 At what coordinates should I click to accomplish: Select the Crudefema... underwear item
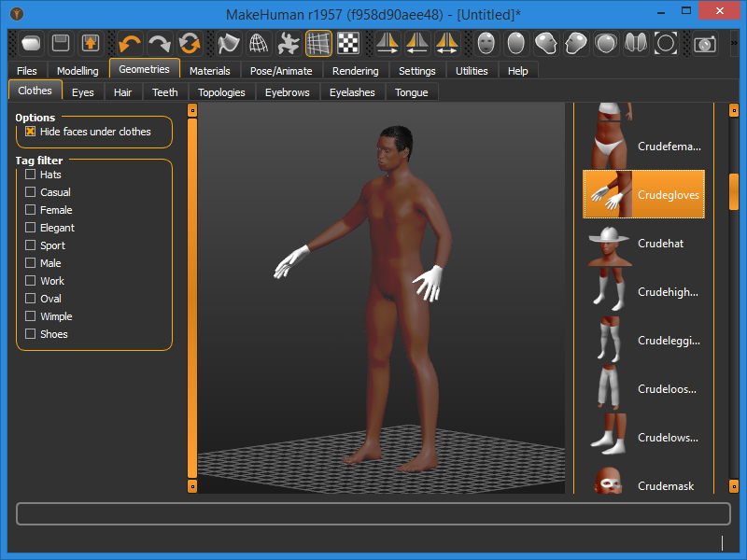(x=643, y=146)
